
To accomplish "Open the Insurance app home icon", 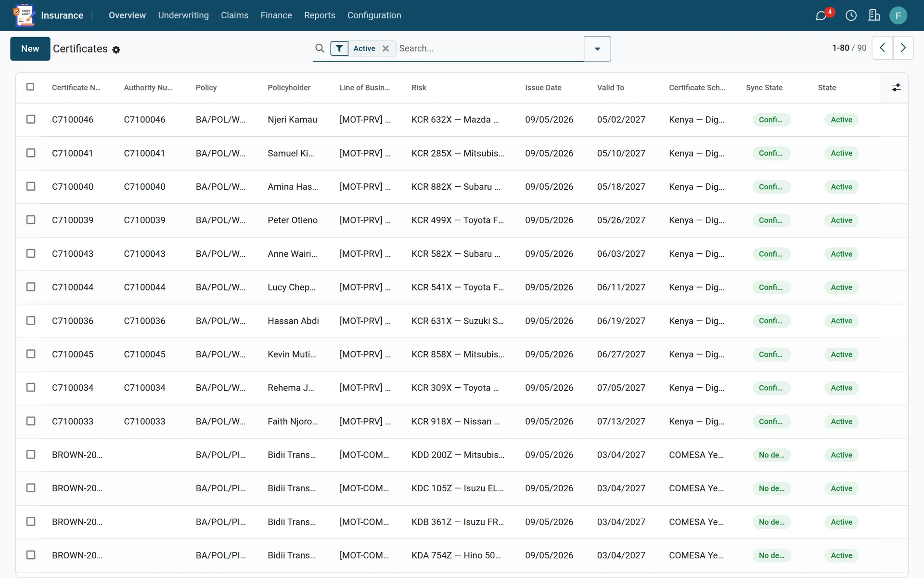I will 24,15.
